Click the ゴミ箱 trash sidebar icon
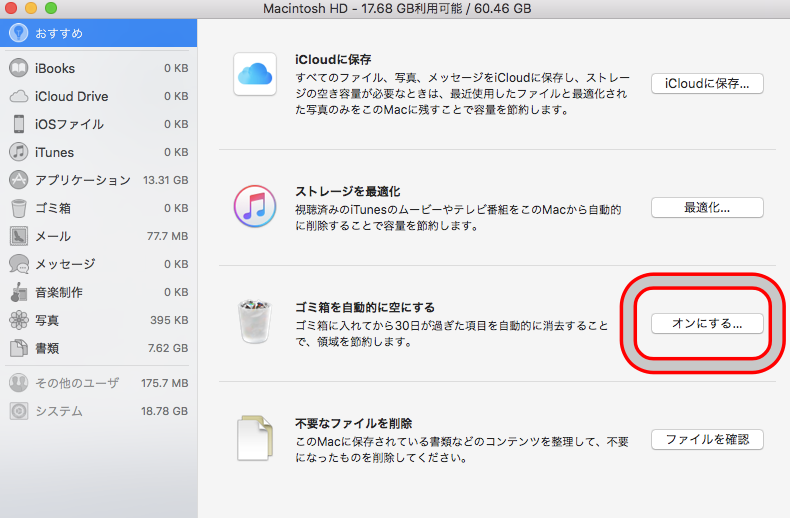 19,208
